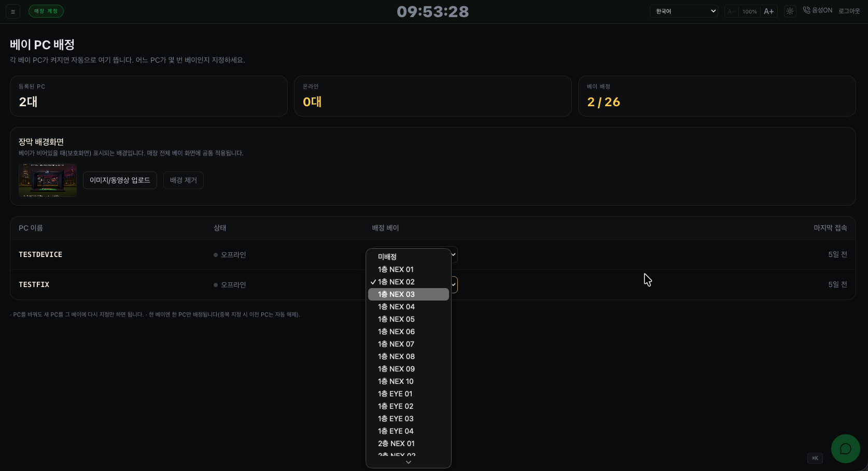Select 1층 NEX 07 from dropdown list

click(x=409, y=344)
